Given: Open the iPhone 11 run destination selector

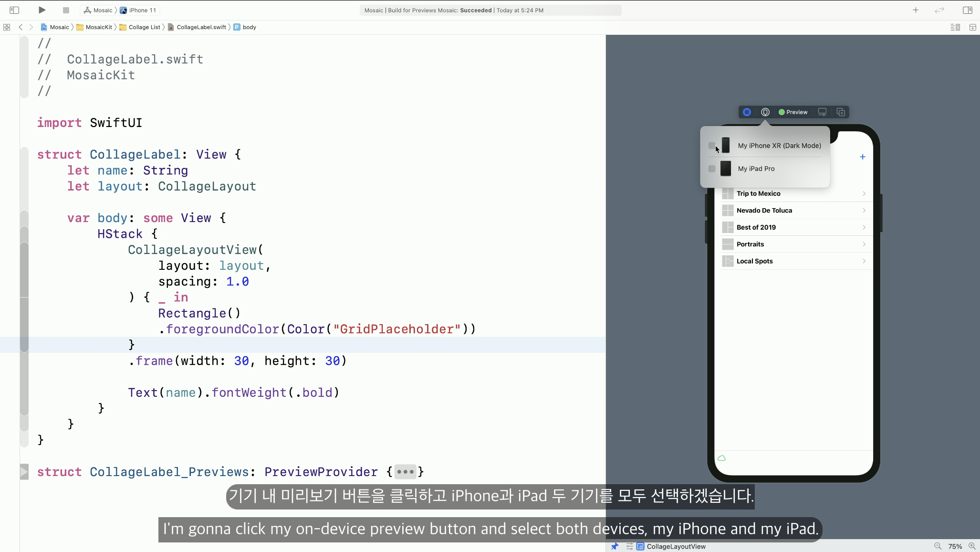Looking at the screenshot, I should (142, 10).
